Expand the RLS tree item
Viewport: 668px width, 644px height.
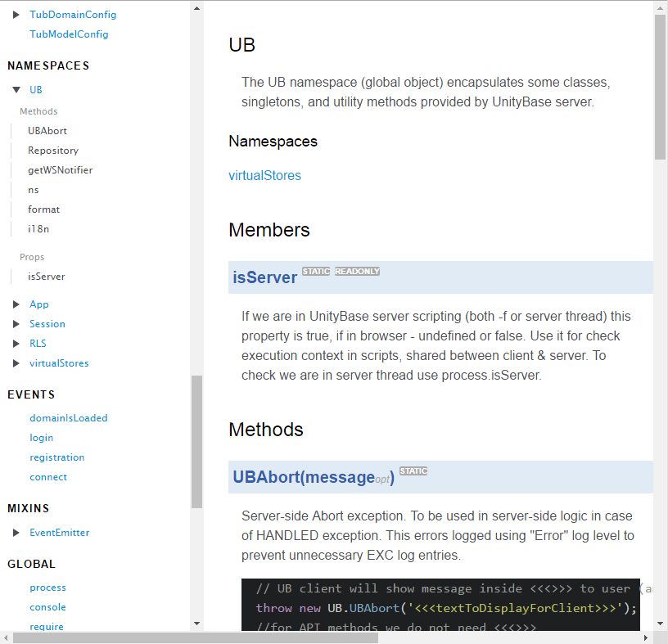(16, 343)
